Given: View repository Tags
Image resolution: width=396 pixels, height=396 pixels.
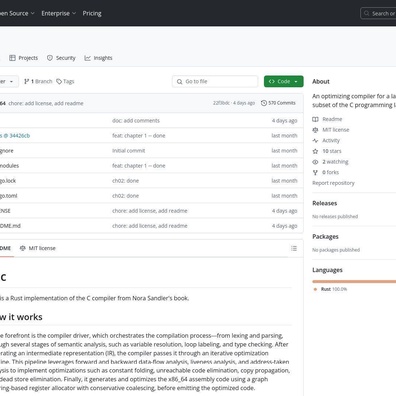Looking at the screenshot, I should 65,81.
